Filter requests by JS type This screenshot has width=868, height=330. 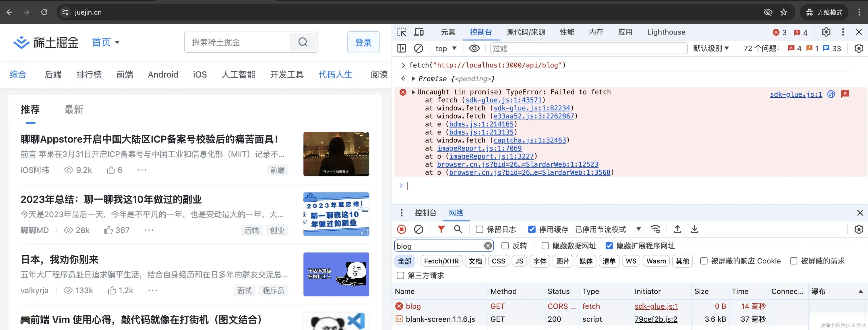tap(519, 261)
